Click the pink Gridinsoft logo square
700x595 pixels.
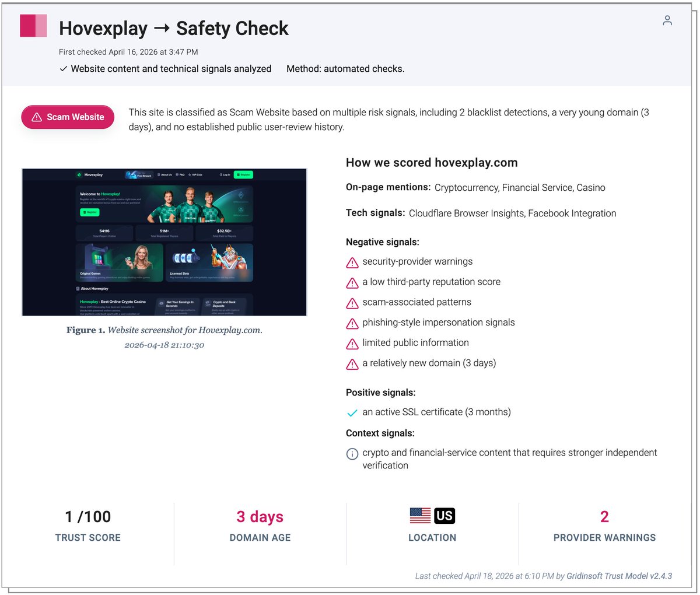(x=33, y=26)
